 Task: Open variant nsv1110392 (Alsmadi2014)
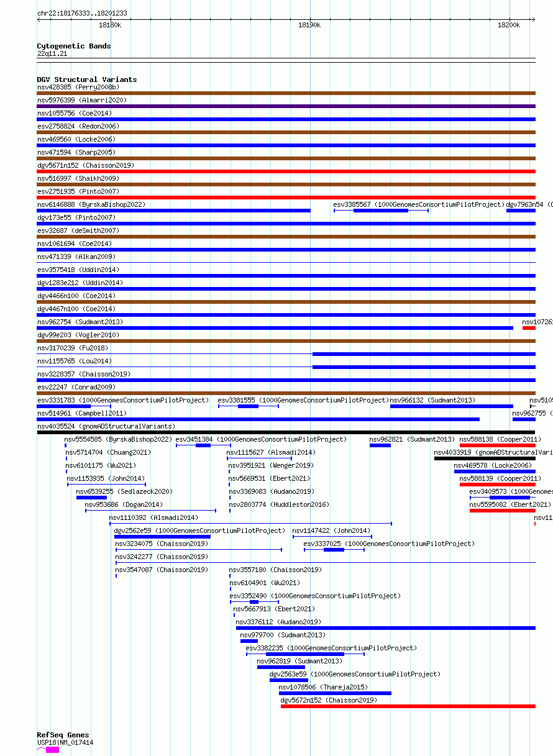coord(153,517)
